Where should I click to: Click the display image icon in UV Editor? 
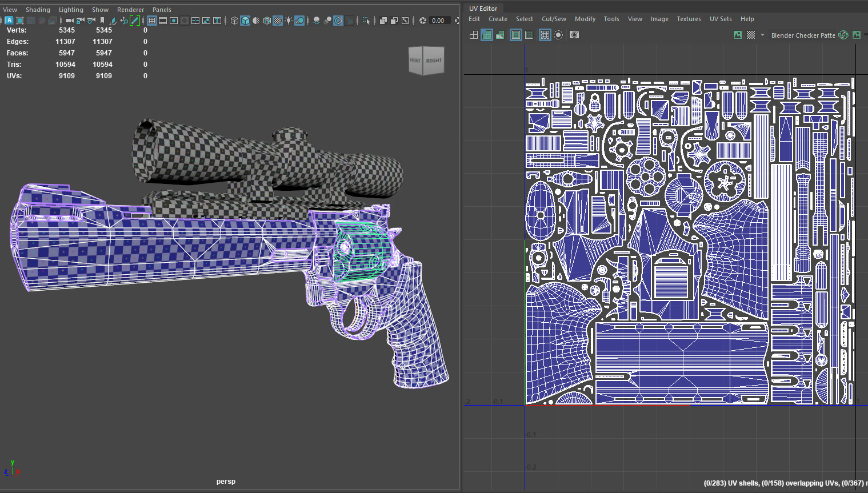738,35
